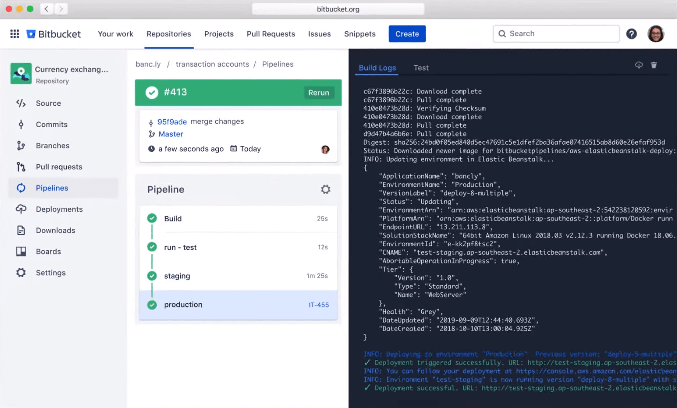Switch to the Test tab
Image resolution: width=677 pixels, height=408 pixels.
pyautogui.click(x=421, y=68)
